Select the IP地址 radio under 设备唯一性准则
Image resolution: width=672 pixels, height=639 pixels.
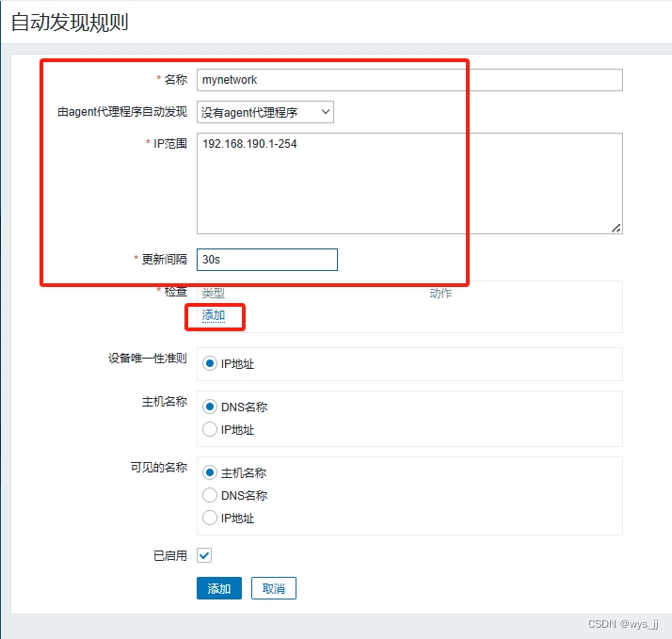[210, 364]
